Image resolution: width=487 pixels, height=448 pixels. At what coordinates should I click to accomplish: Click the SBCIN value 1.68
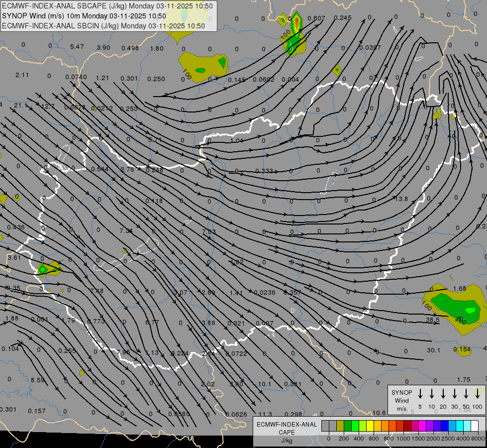tap(460, 289)
